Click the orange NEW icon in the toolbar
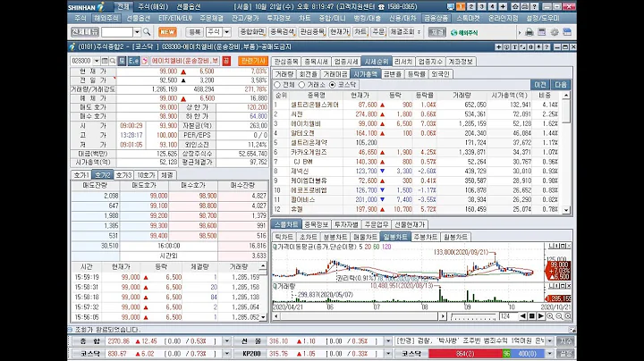 [x=167, y=32]
